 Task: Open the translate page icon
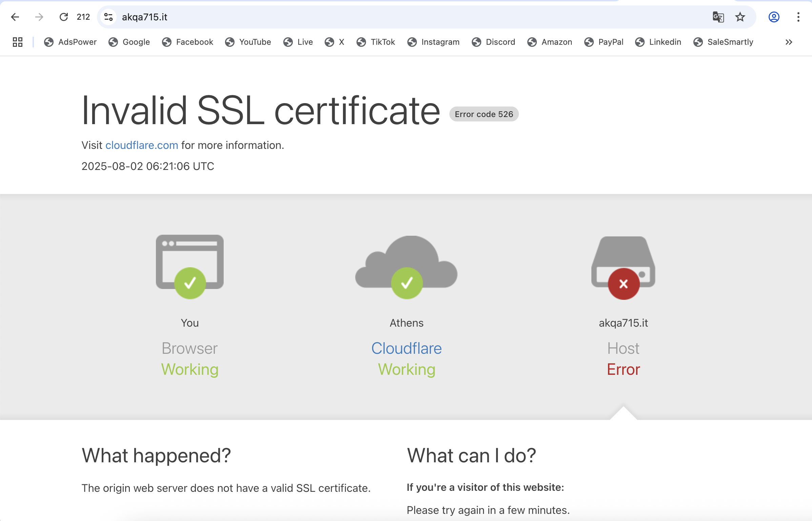click(x=718, y=17)
